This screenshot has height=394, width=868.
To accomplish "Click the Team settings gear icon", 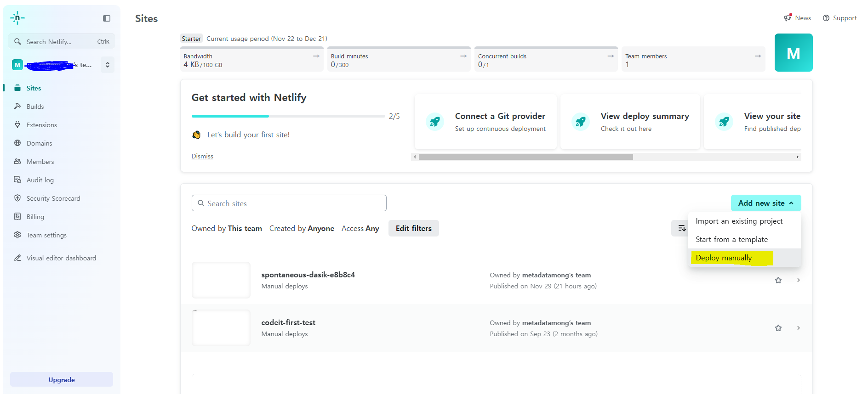I will tap(17, 235).
